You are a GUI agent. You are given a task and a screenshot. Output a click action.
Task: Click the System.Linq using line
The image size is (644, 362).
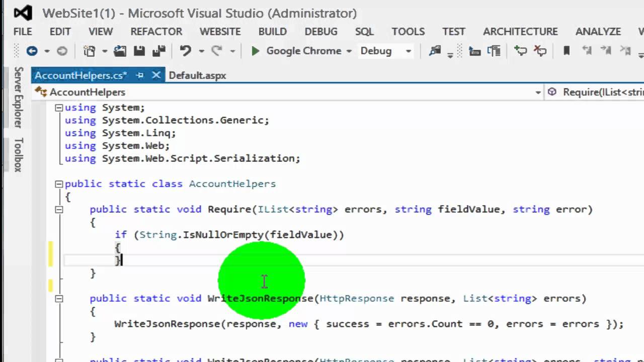click(x=120, y=133)
